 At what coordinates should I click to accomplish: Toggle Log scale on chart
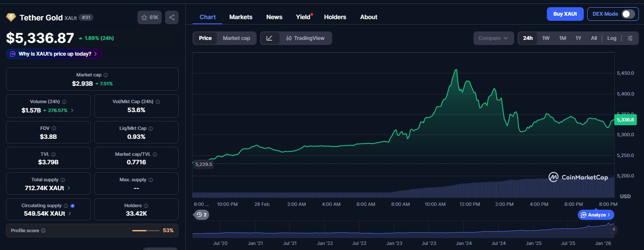612,38
